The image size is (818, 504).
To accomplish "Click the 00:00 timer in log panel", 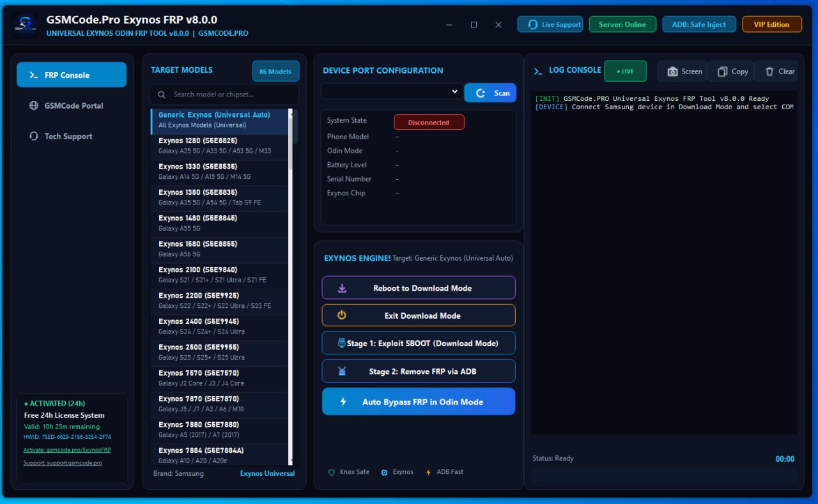I will [785, 459].
